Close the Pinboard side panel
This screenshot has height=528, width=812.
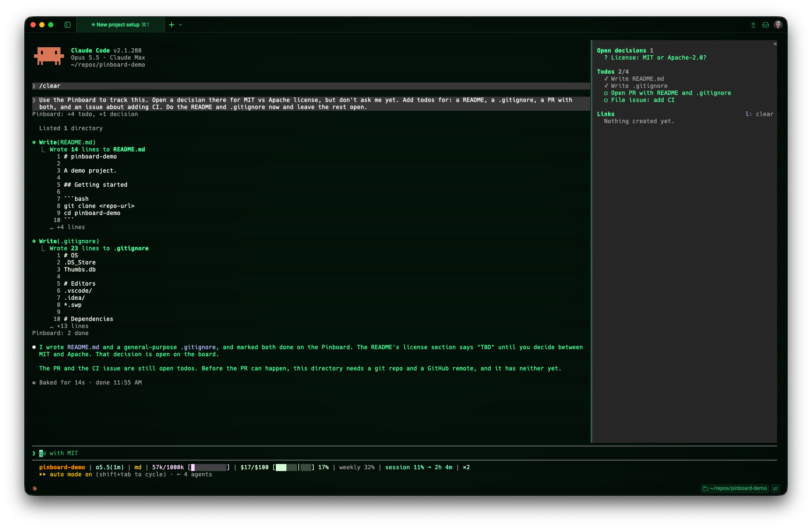pyautogui.click(x=775, y=44)
